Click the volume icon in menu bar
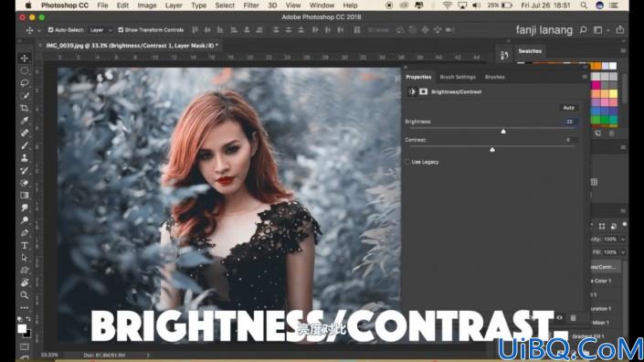 (477, 5)
